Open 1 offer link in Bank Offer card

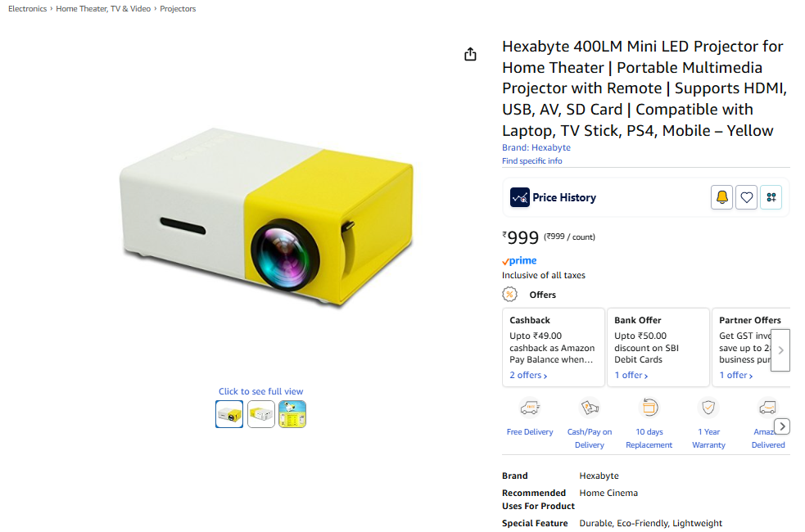click(631, 375)
